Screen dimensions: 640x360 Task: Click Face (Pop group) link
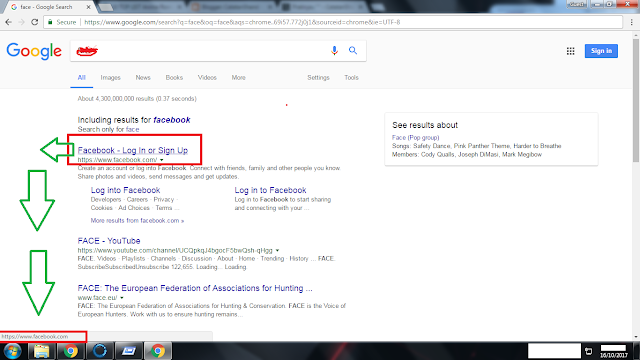coord(416,138)
